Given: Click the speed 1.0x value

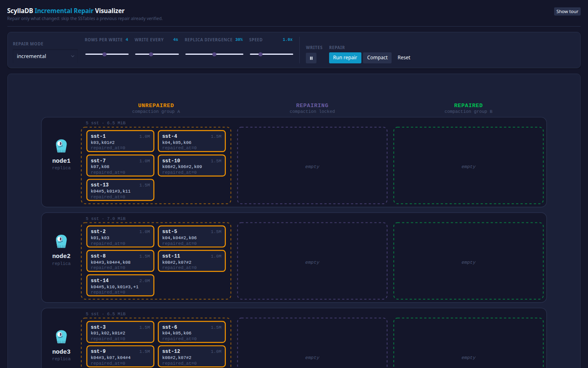Looking at the screenshot, I should click(x=287, y=40).
